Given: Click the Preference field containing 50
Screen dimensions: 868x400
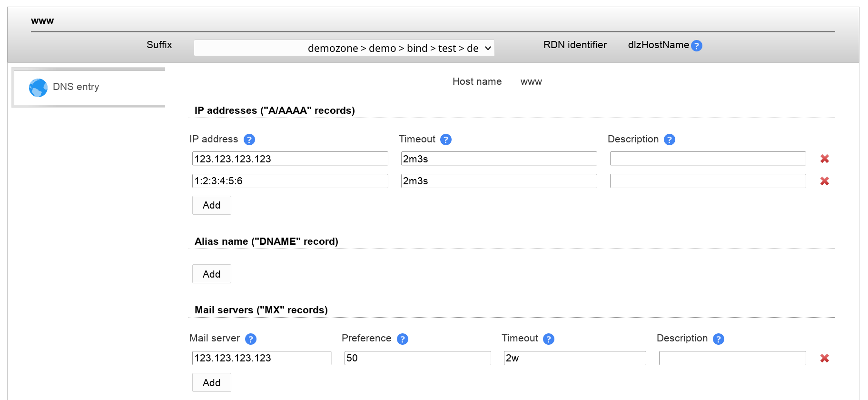Looking at the screenshot, I should [417, 358].
